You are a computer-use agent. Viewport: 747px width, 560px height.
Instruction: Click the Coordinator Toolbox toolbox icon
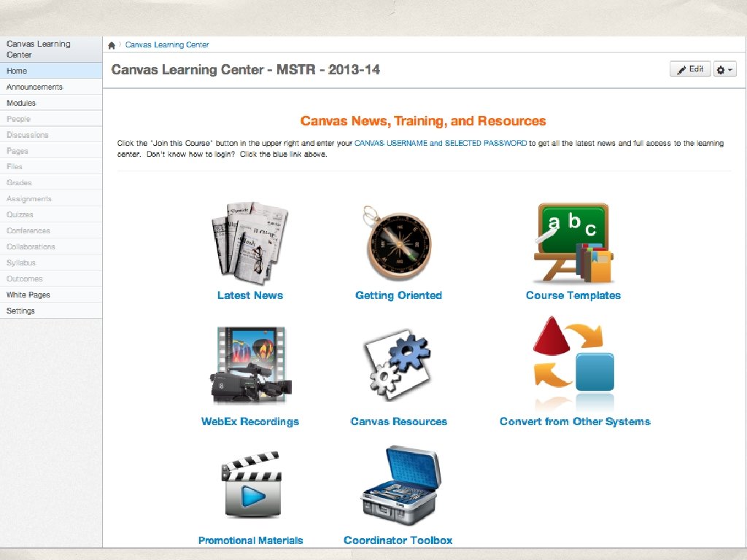tap(399, 486)
